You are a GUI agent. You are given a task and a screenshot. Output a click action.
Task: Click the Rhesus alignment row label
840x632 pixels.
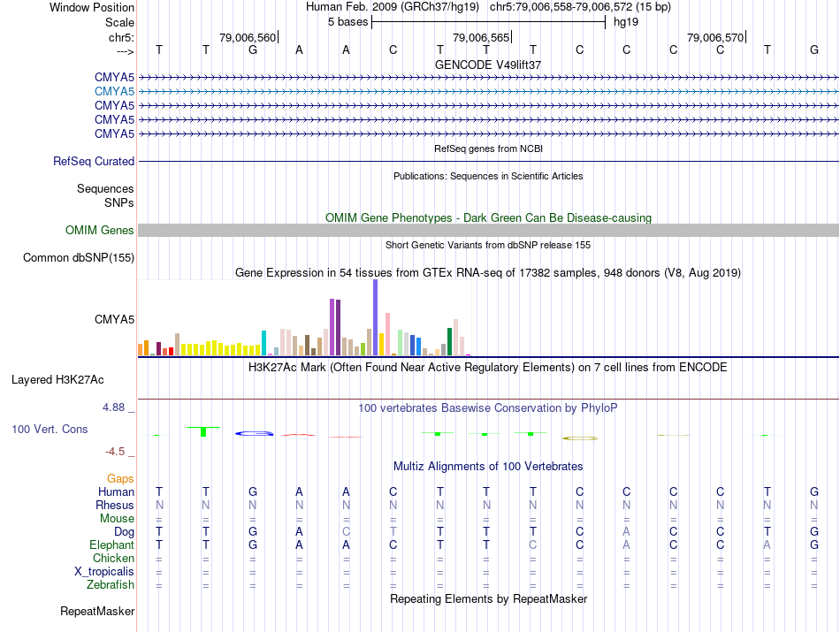pyautogui.click(x=115, y=506)
